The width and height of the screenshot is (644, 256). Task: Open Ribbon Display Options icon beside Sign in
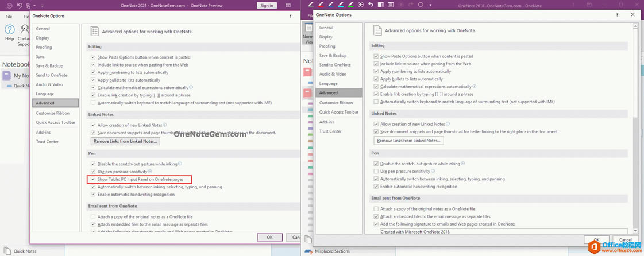tap(287, 5)
